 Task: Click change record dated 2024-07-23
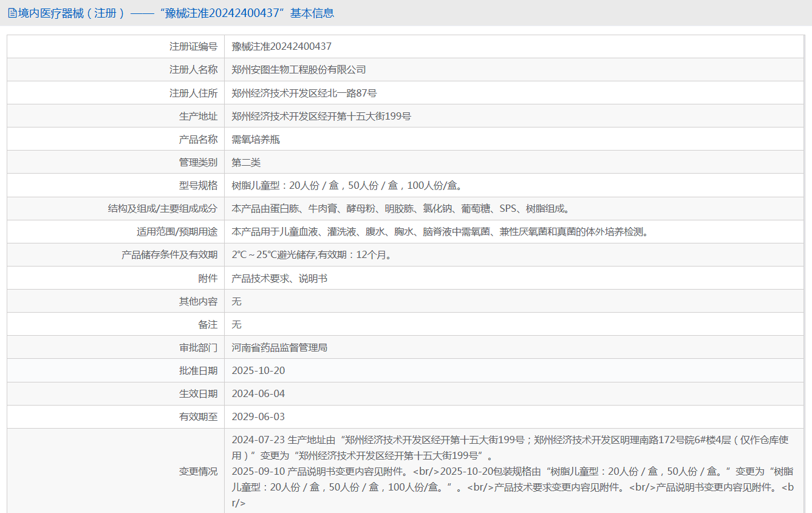(510, 447)
